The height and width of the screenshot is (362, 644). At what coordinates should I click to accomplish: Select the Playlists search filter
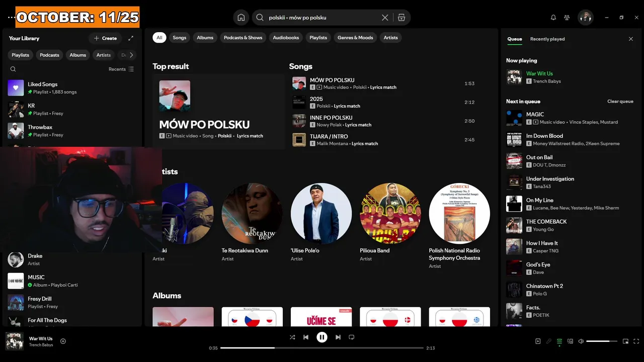(x=318, y=38)
